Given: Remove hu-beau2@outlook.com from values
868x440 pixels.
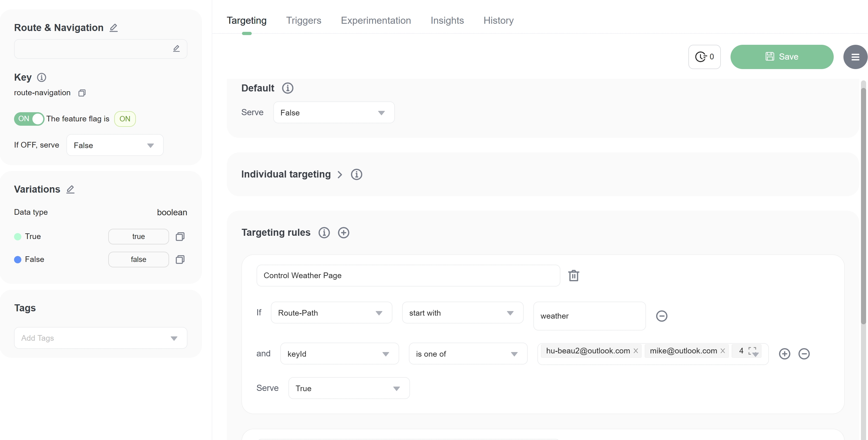Looking at the screenshot, I should click(635, 351).
